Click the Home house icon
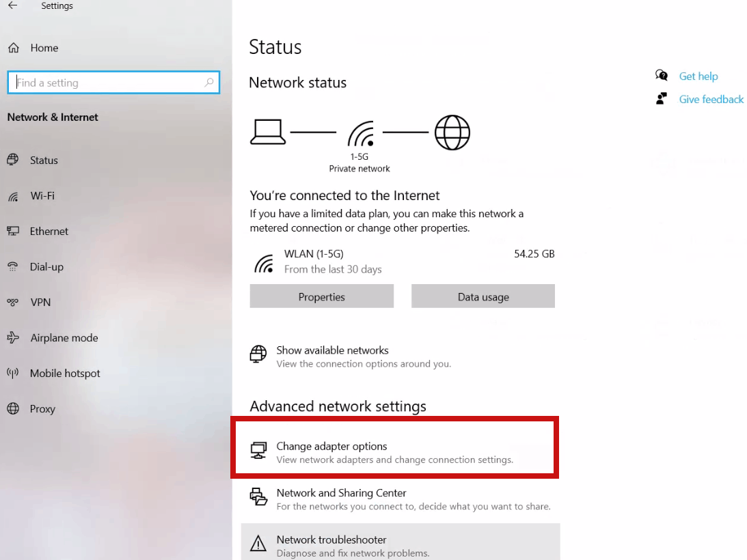Image resolution: width=747 pixels, height=560 pixels. point(14,48)
